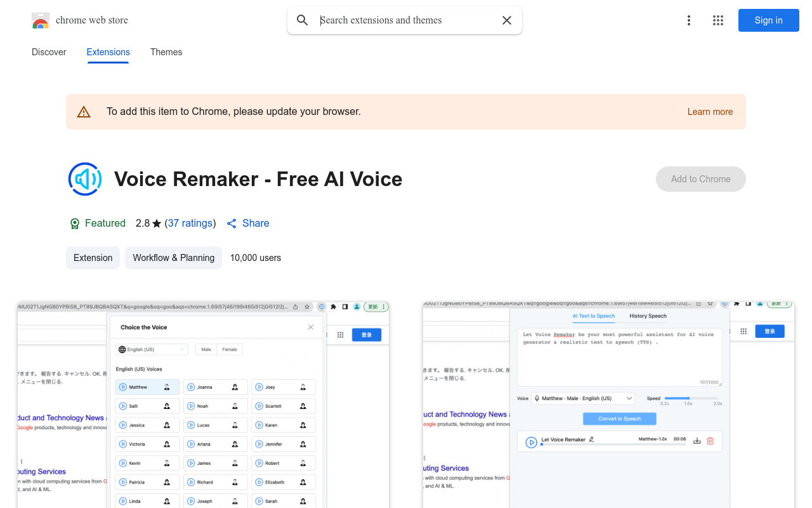Open the 37 ratings link
This screenshot has width=812, height=508.
[x=190, y=224]
